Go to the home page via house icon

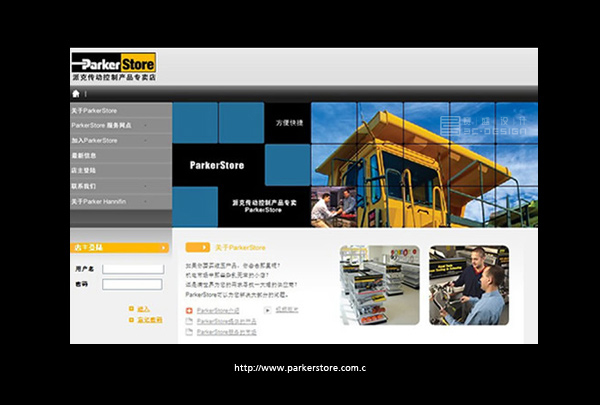coord(76,93)
